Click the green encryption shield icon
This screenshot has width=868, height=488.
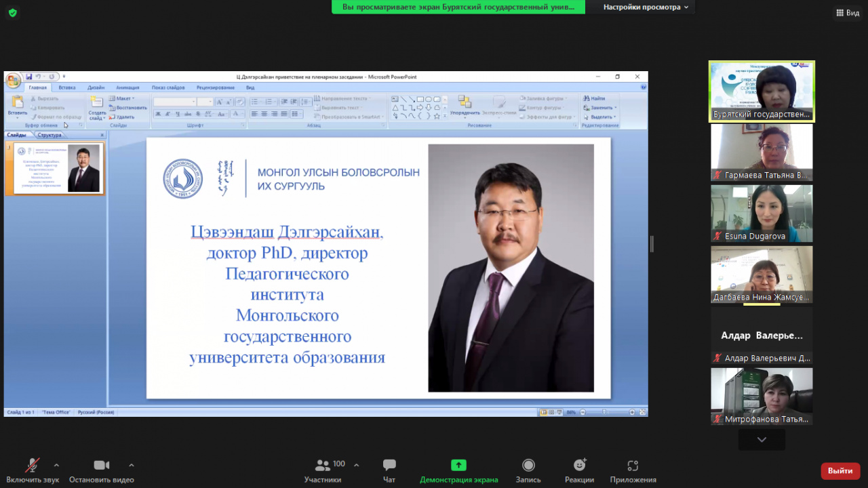click(x=12, y=13)
